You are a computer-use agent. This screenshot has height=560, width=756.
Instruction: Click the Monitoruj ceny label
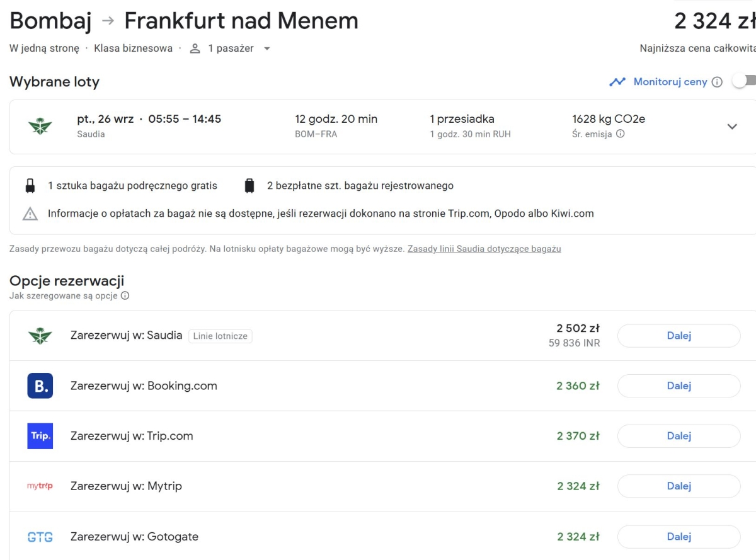[x=670, y=82]
